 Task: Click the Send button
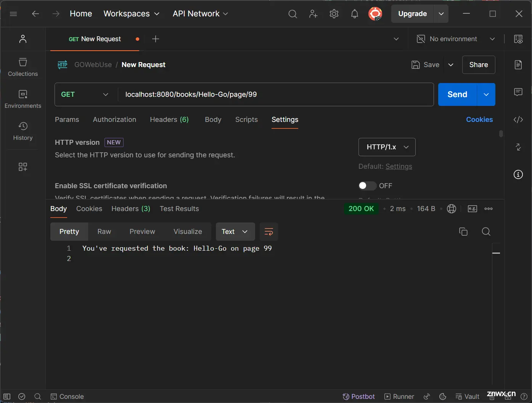(457, 94)
